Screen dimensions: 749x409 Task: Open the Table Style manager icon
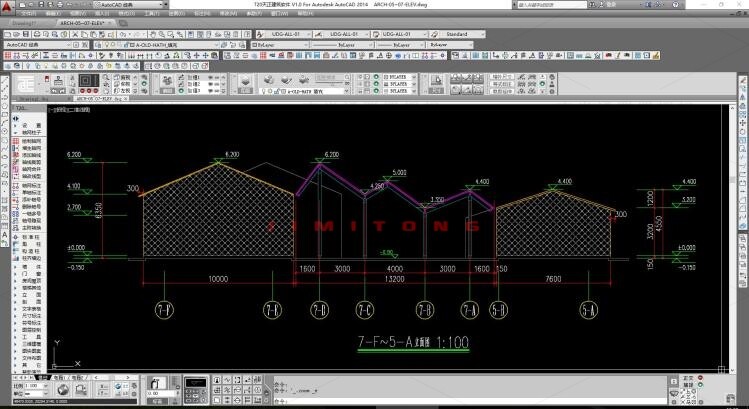376,34
